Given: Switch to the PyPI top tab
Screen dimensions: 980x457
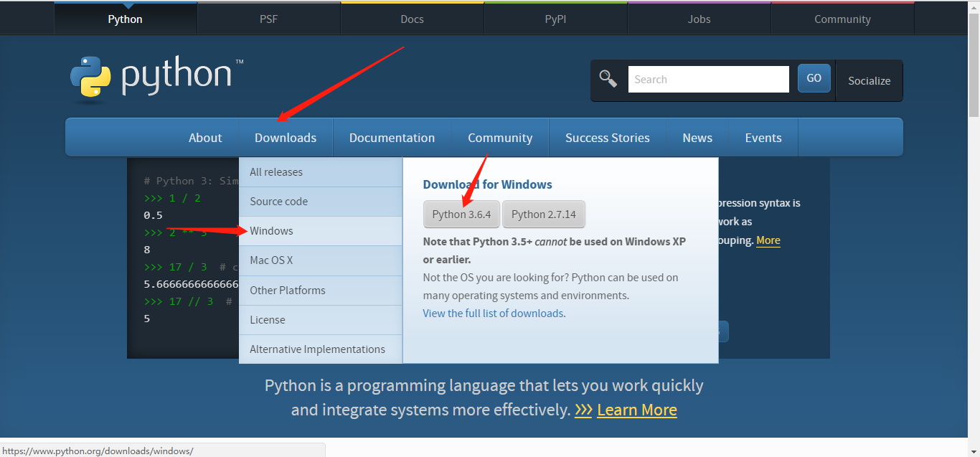Looking at the screenshot, I should (x=556, y=19).
